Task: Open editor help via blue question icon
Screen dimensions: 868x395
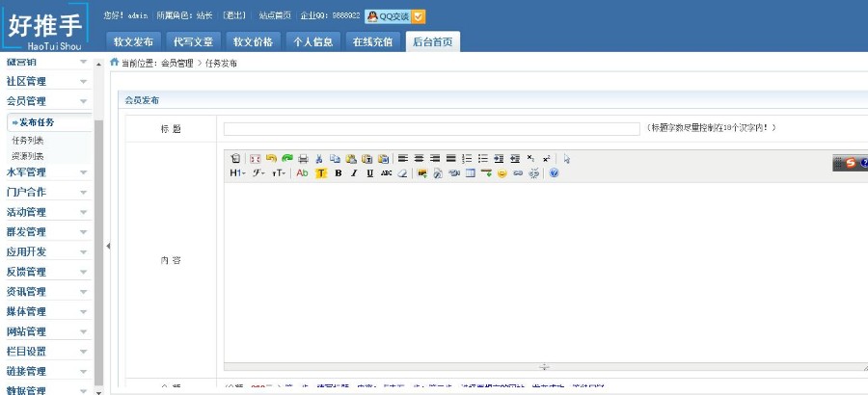Action: (554, 173)
